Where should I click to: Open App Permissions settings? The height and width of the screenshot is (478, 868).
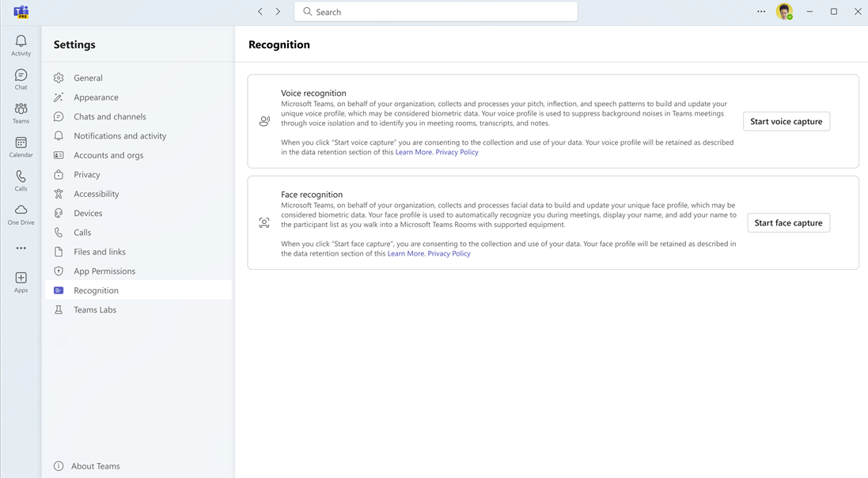[x=138, y=271]
